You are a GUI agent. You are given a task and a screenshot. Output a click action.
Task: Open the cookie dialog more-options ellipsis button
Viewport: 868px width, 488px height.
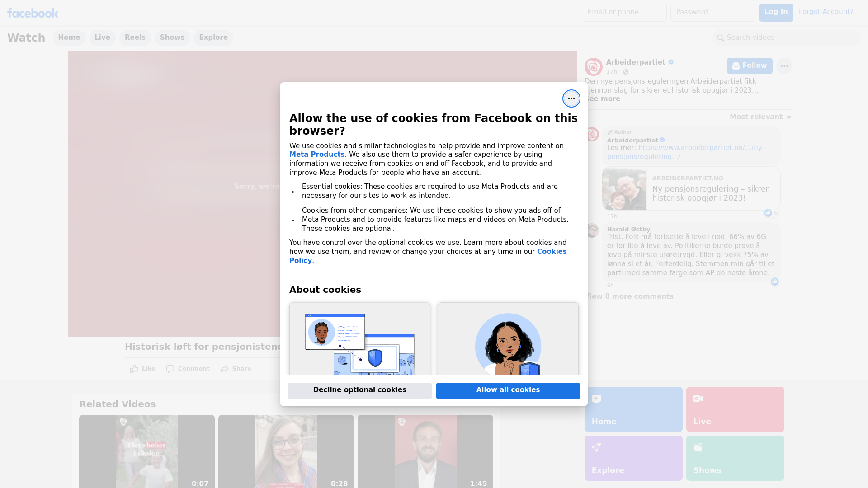571,99
